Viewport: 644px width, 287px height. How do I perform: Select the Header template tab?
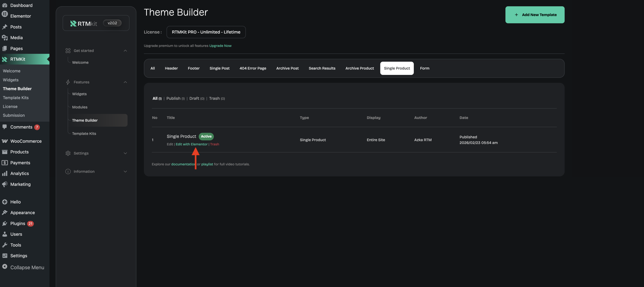(x=171, y=68)
